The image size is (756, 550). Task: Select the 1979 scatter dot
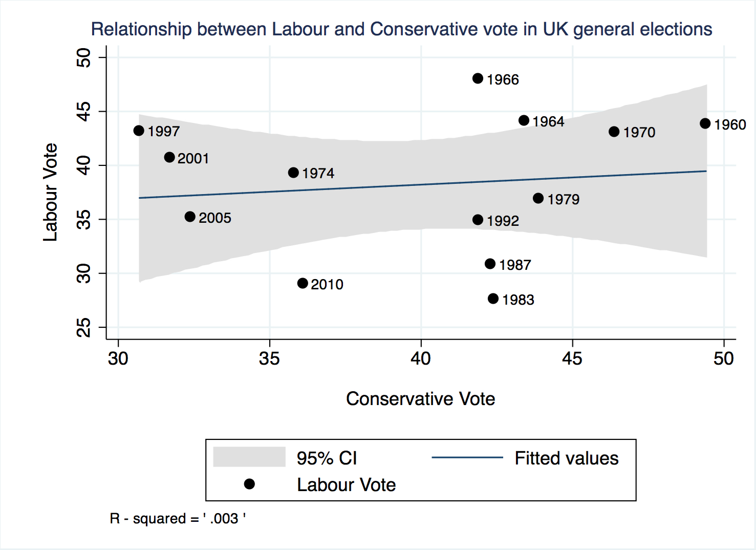(x=538, y=198)
